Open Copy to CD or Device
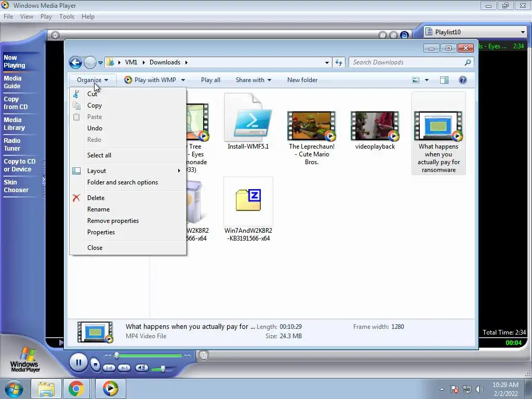This screenshot has height=399, width=532. 20,165
